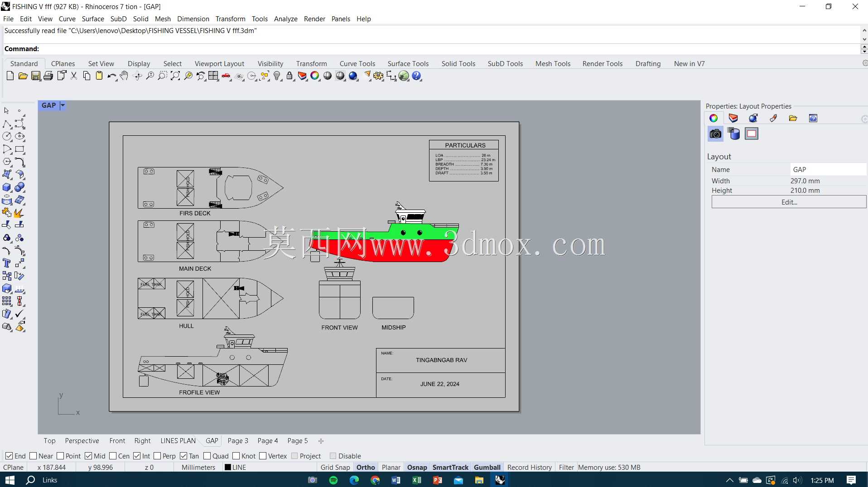The width and height of the screenshot is (868, 487).
Task: Enable the Quad osnap checkbox
Action: [207, 456]
